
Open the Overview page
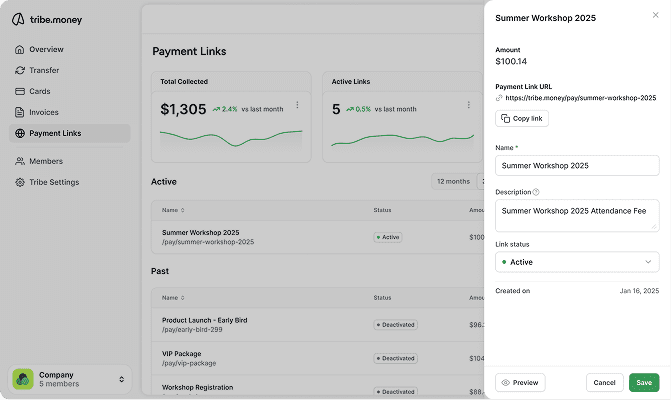[46, 49]
